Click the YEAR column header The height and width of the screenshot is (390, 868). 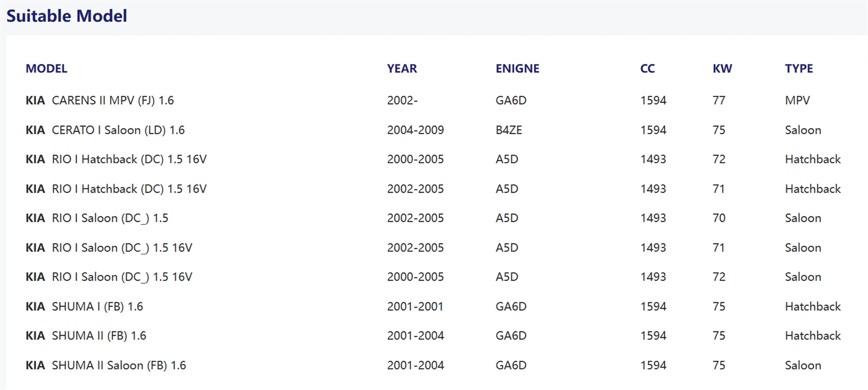pos(402,69)
